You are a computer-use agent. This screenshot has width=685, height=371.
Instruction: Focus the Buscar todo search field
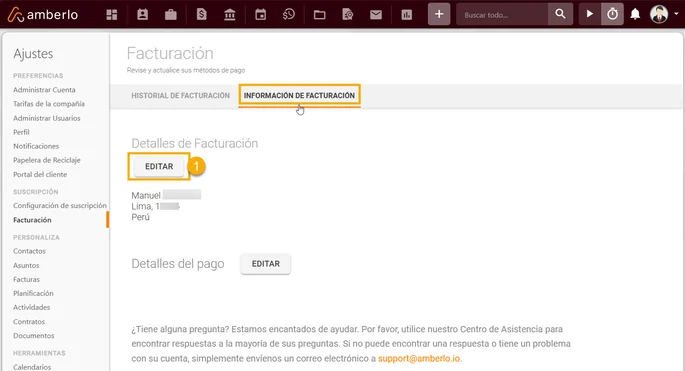click(502, 14)
